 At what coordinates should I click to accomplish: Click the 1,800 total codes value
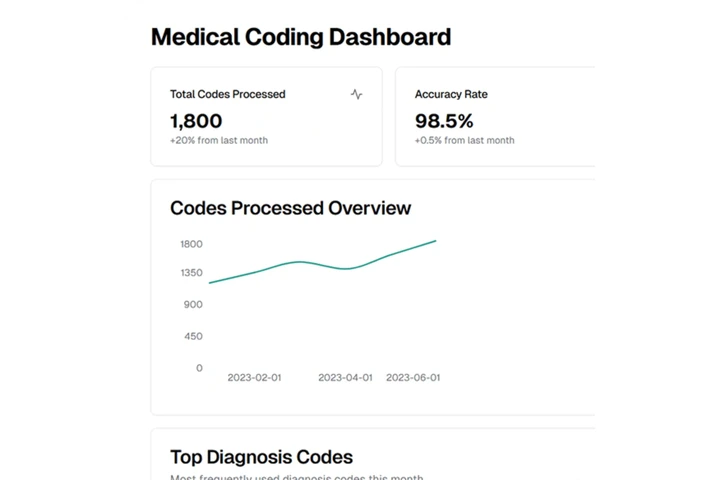click(x=196, y=121)
